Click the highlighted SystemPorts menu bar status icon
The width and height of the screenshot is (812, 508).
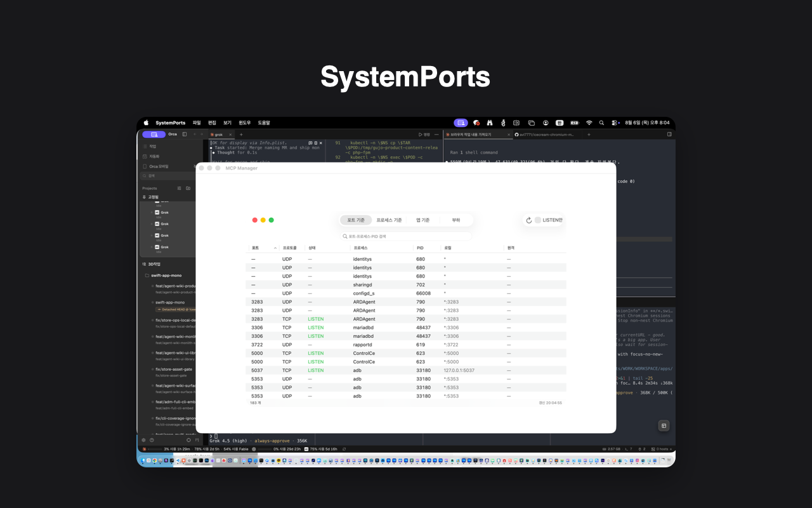(x=461, y=123)
